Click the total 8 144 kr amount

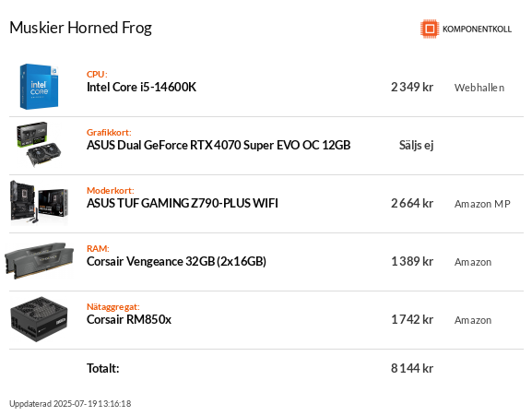coord(412,368)
